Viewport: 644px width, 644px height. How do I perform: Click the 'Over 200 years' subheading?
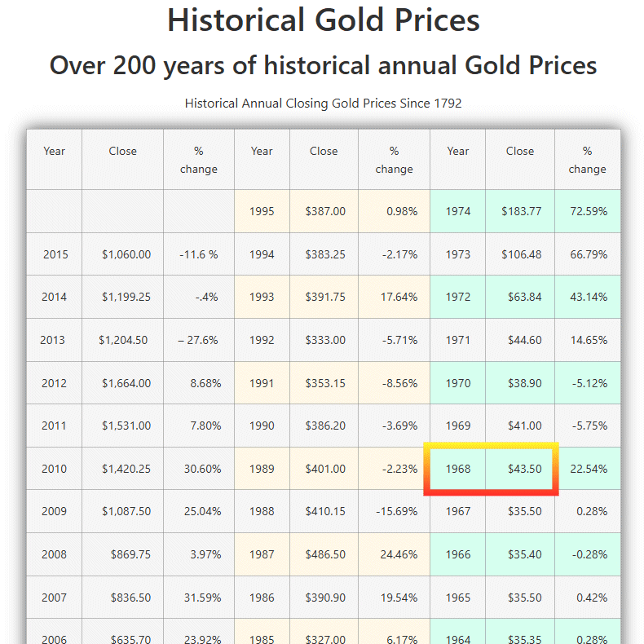coord(323,65)
